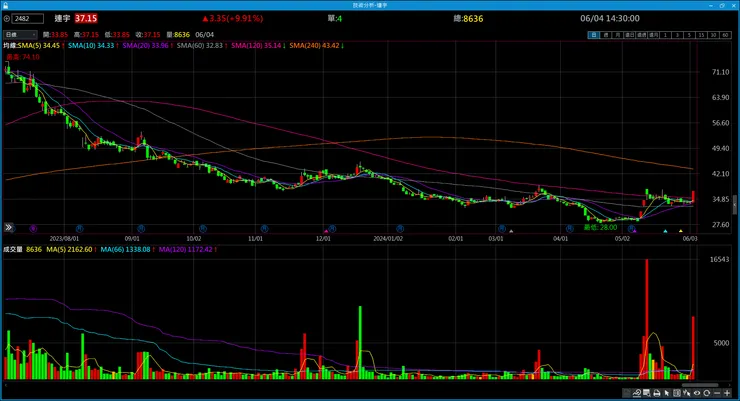The height and width of the screenshot is (401, 740).
Task: Click the SMA(120) 35.14 indicator label
Action: [258, 46]
